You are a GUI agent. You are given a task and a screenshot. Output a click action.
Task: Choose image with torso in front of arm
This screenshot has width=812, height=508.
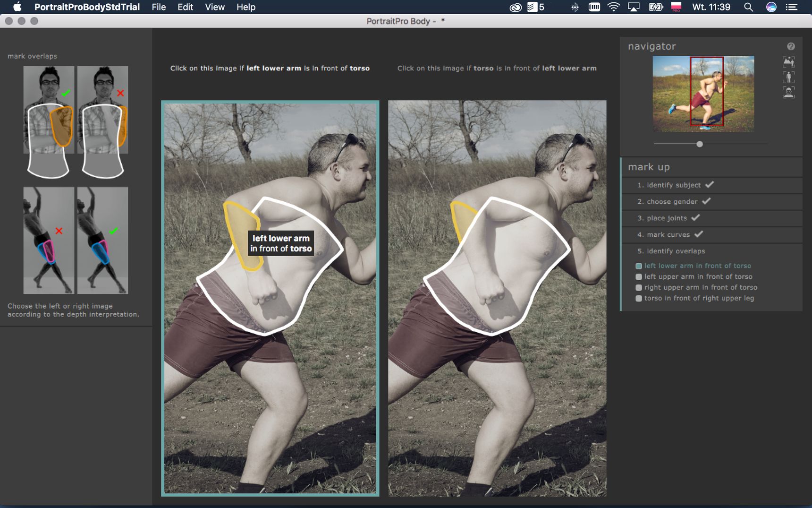[x=497, y=298]
